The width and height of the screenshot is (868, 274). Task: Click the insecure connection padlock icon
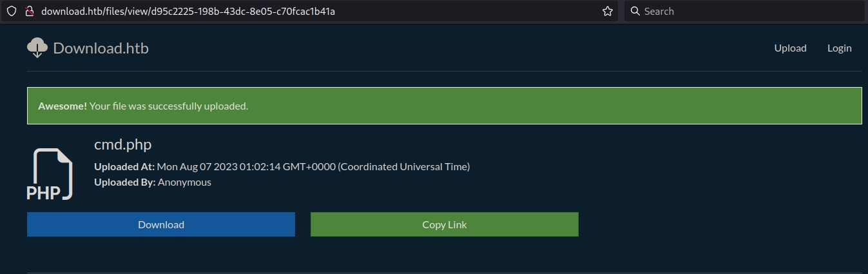28,11
